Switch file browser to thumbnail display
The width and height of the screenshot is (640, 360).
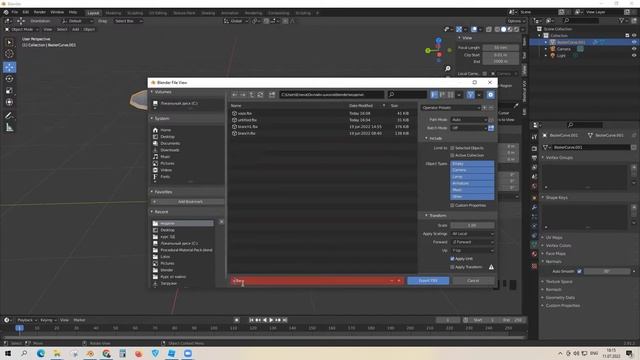(x=451, y=95)
